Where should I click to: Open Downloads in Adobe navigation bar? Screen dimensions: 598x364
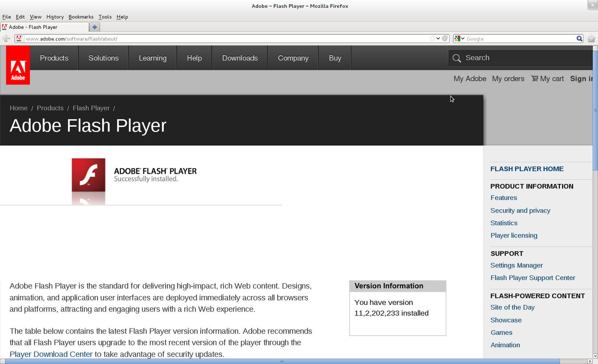click(x=240, y=58)
